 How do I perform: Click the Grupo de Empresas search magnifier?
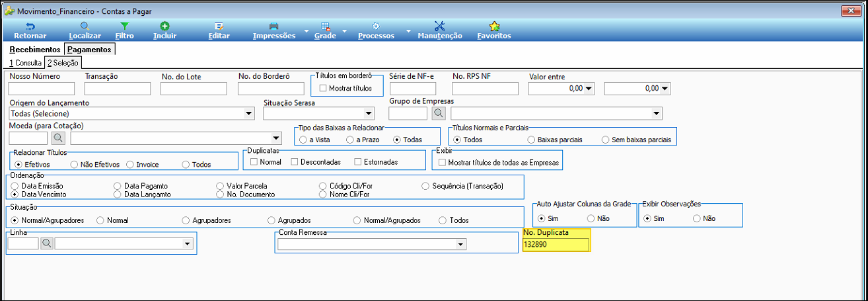pyautogui.click(x=439, y=113)
